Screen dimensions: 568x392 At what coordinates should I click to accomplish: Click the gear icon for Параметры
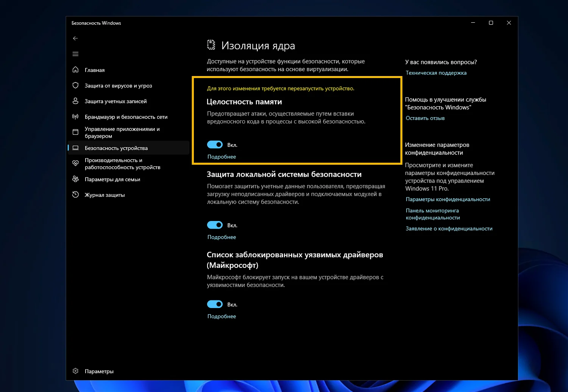tap(75, 371)
